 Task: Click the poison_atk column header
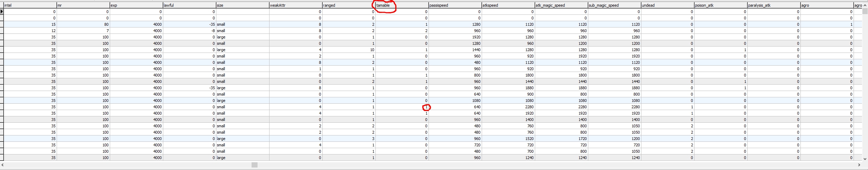click(720, 5)
